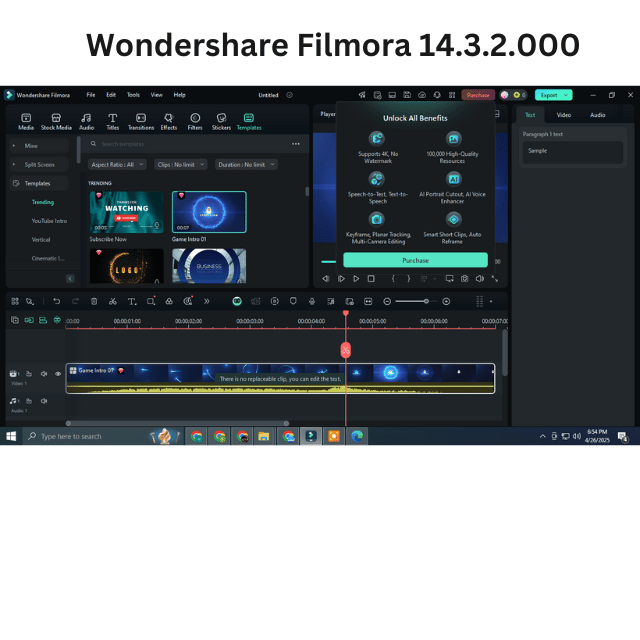Click the Crop tool icon
Image resolution: width=640 pixels, height=640 pixels.
click(x=151, y=301)
